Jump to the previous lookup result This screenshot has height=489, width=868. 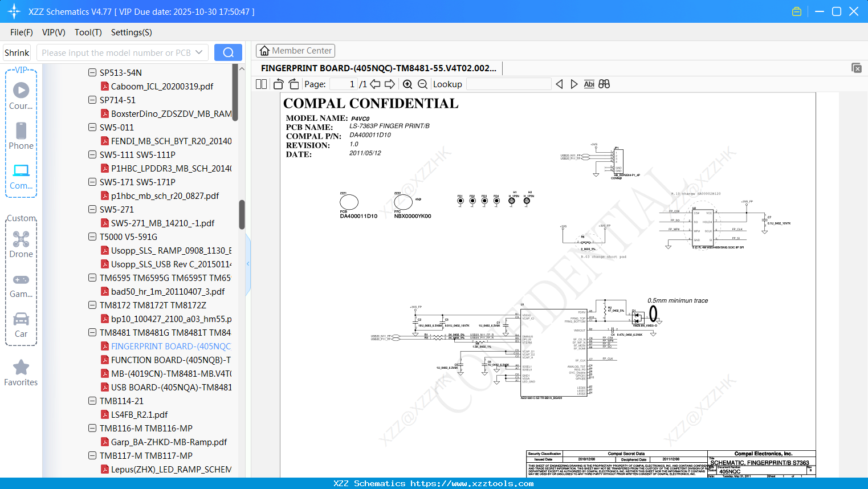559,84
